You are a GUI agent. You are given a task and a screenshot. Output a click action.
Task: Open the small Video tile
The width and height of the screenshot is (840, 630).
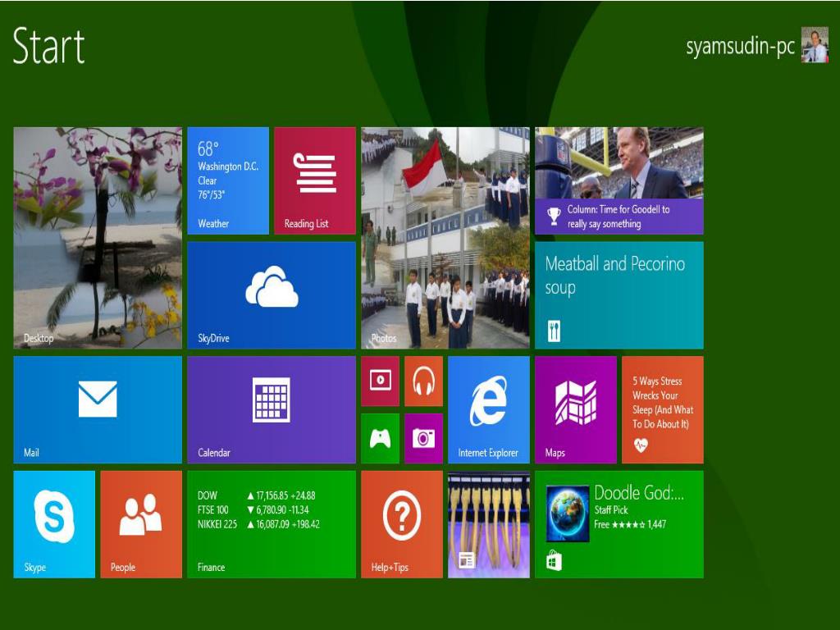(381, 381)
